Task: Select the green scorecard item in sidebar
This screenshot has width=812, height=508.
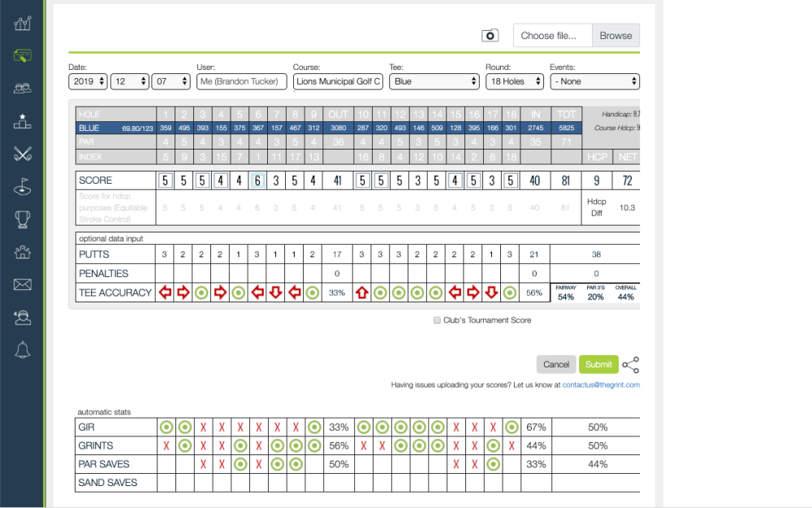Action: [22, 56]
